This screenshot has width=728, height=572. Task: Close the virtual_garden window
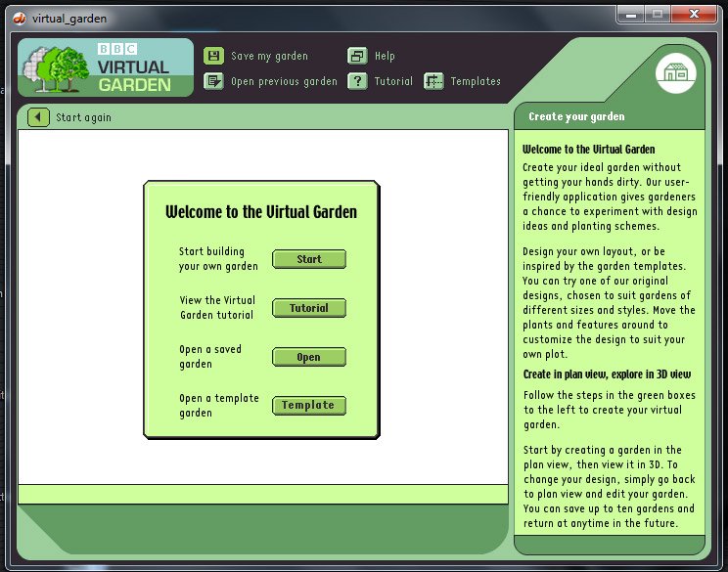694,15
